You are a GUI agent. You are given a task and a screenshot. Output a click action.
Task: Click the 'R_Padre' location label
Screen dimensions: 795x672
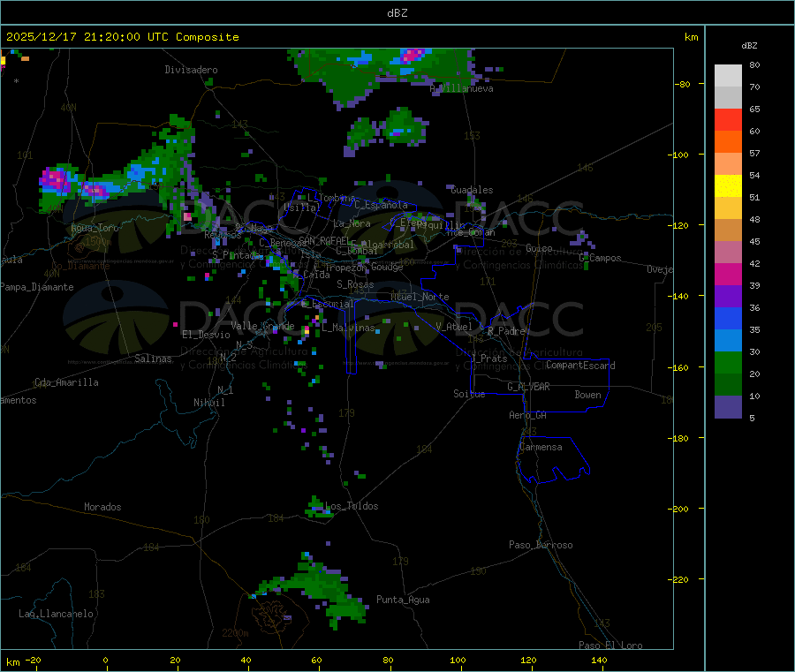tap(506, 331)
